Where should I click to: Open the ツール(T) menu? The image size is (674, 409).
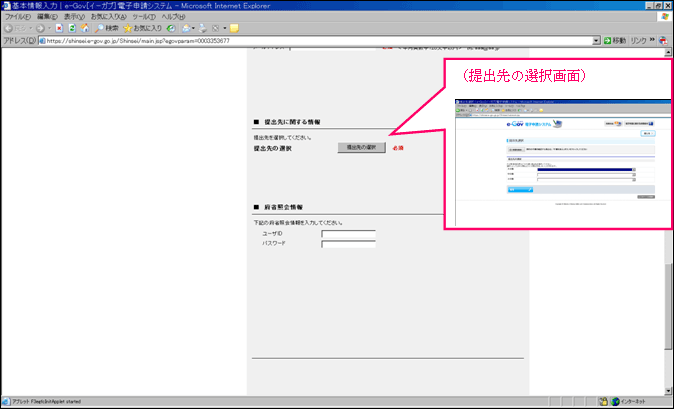coord(143,17)
